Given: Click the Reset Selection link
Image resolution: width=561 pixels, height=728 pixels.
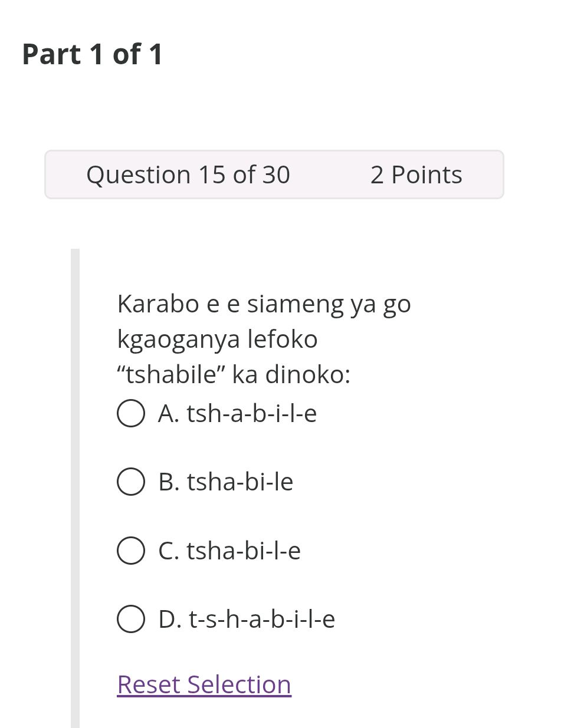Looking at the screenshot, I should click(204, 684).
